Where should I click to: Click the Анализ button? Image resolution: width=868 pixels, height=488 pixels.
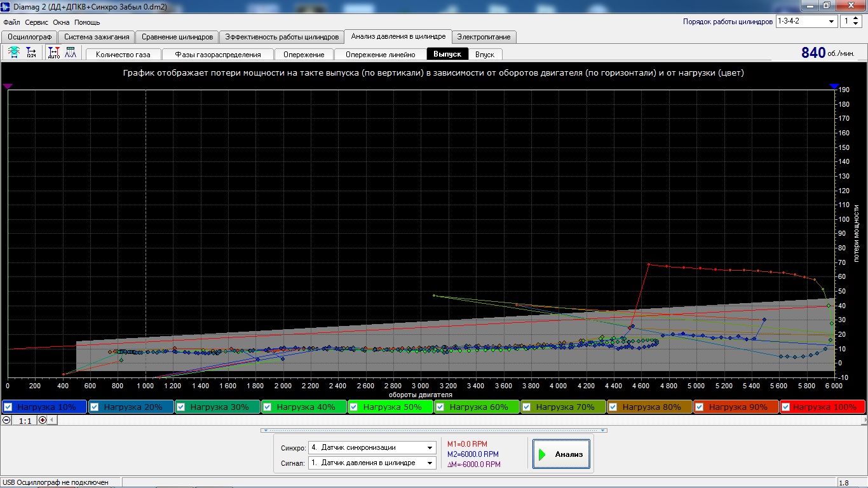click(562, 454)
